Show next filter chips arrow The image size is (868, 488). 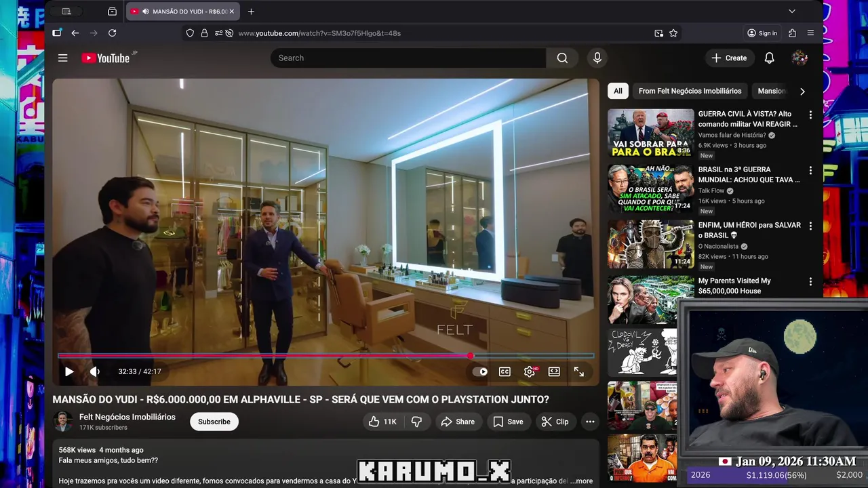[x=802, y=91]
